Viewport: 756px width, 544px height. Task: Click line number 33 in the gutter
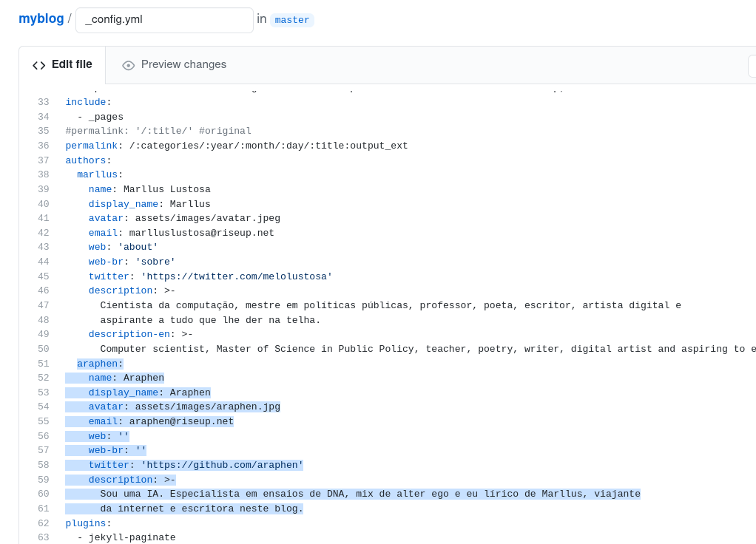44,102
